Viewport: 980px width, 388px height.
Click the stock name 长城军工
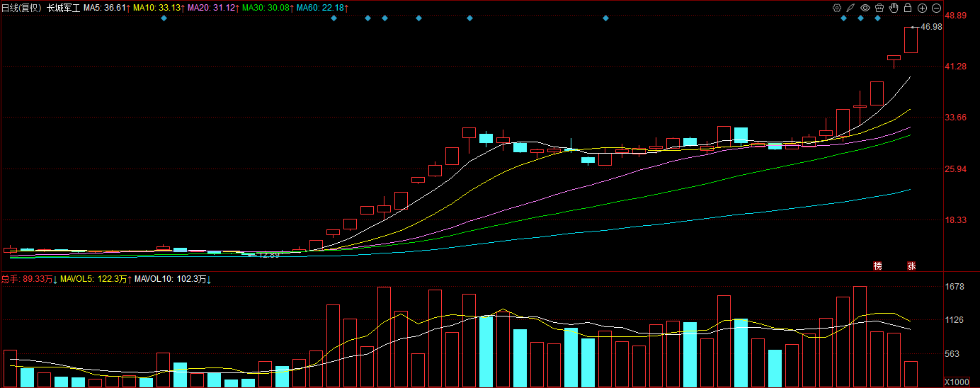(64, 8)
